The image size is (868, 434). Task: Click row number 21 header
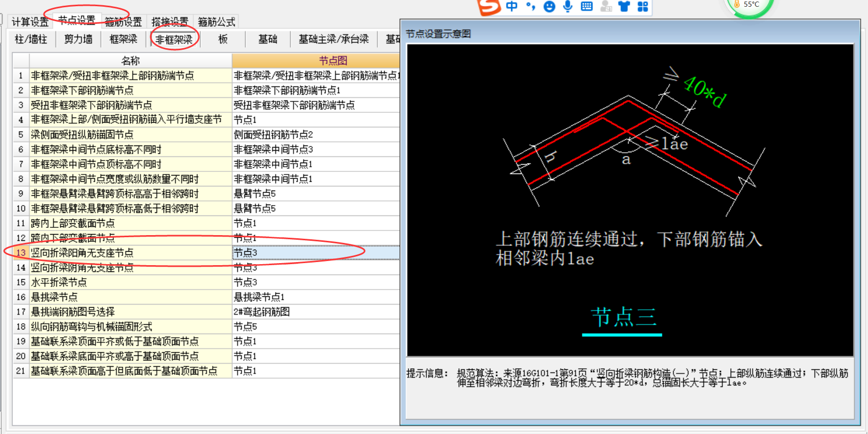[21, 371]
